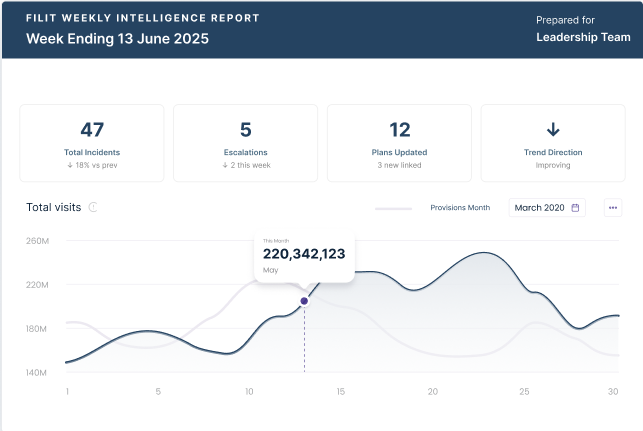Viewport: 643px width, 431px height.
Task: Click day 25 on the x-axis
Action: tap(524, 391)
